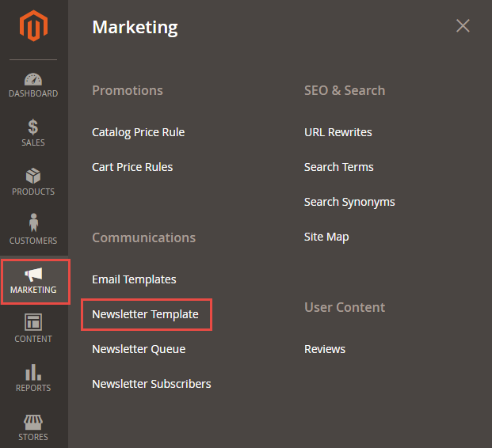Open the Dashboard sidebar icon
The width and height of the screenshot is (492, 448).
(33, 80)
